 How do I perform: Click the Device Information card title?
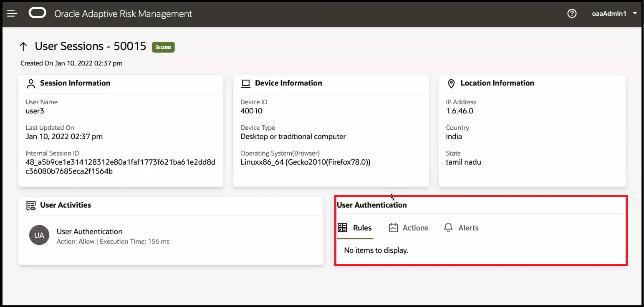[288, 83]
